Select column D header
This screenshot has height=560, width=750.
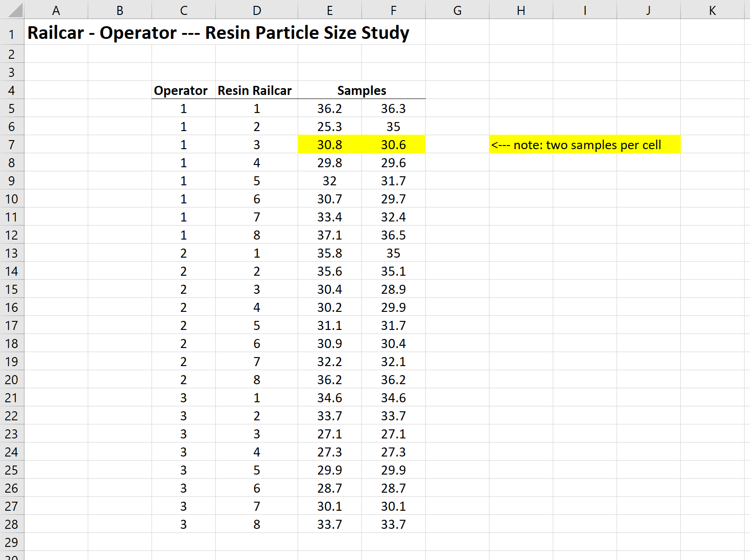click(x=257, y=9)
